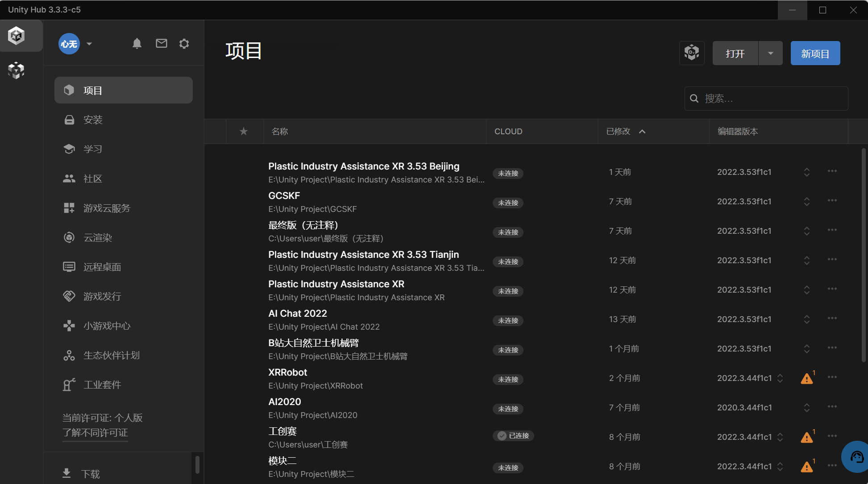The image size is (868, 484).
Task: Open 社区 (Community) sidebar item
Action: tap(93, 178)
